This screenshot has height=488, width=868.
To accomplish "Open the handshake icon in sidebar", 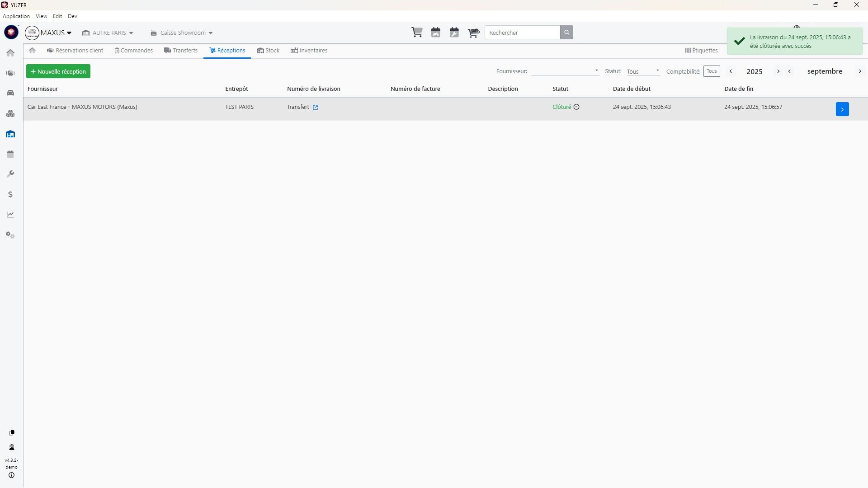I will tap(10, 73).
